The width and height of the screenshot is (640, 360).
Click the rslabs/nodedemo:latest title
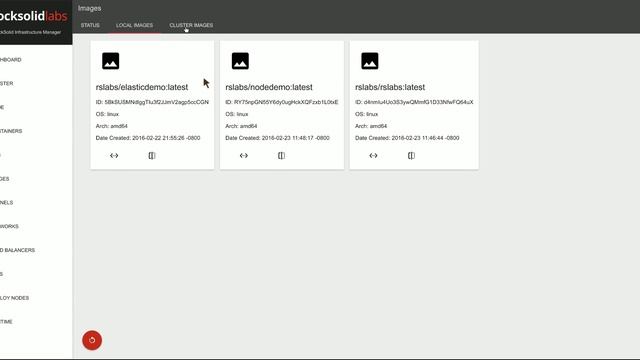point(269,87)
